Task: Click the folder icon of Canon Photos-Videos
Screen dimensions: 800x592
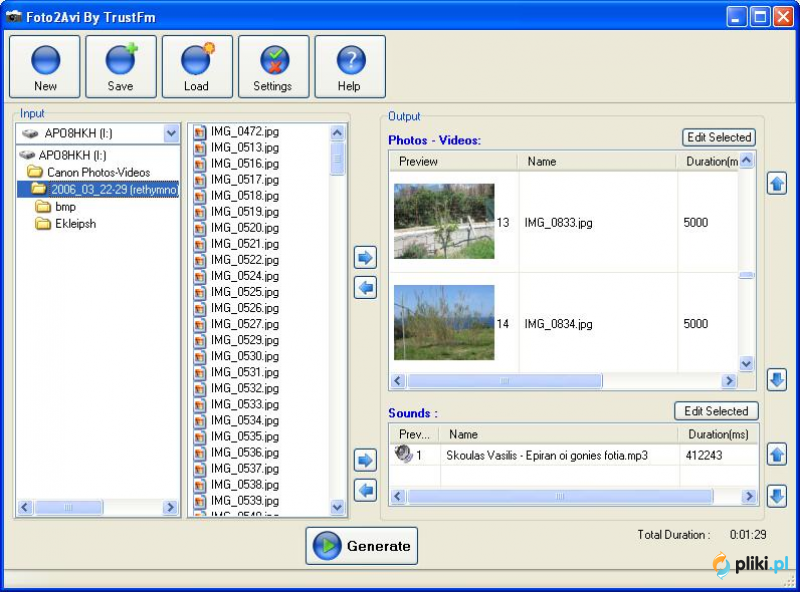Action: pyautogui.click(x=35, y=171)
